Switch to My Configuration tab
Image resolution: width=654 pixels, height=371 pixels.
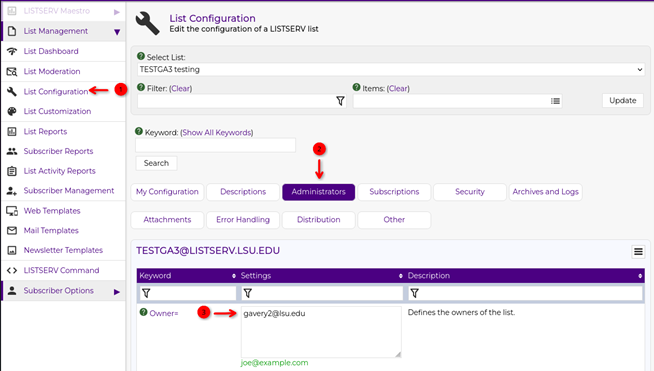(167, 192)
